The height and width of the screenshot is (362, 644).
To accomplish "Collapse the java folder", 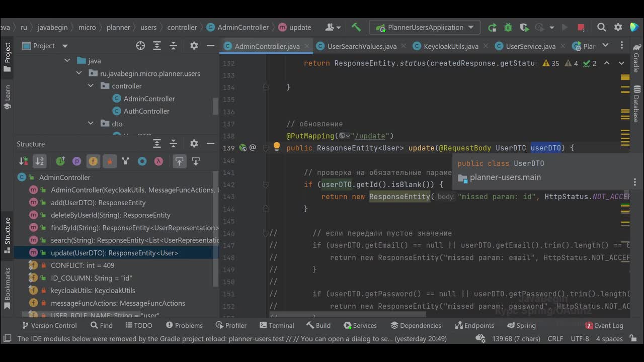I will pos(67,61).
